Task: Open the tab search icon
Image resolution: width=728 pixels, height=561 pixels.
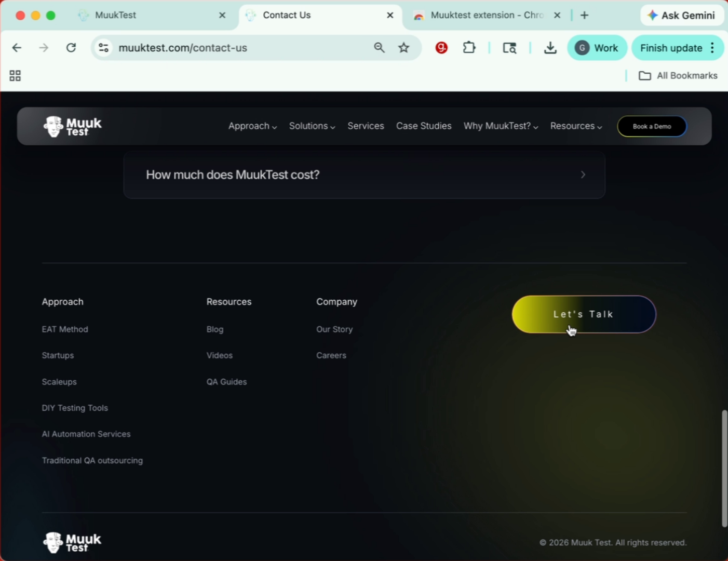Action: (x=509, y=48)
